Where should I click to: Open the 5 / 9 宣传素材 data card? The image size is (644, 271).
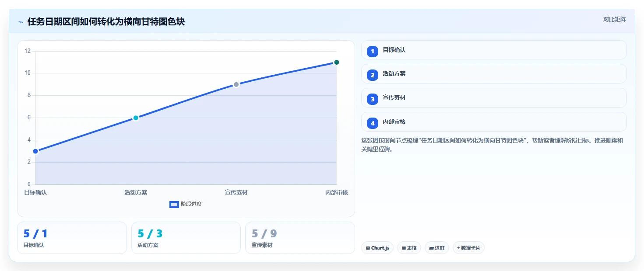pyautogui.click(x=300, y=238)
